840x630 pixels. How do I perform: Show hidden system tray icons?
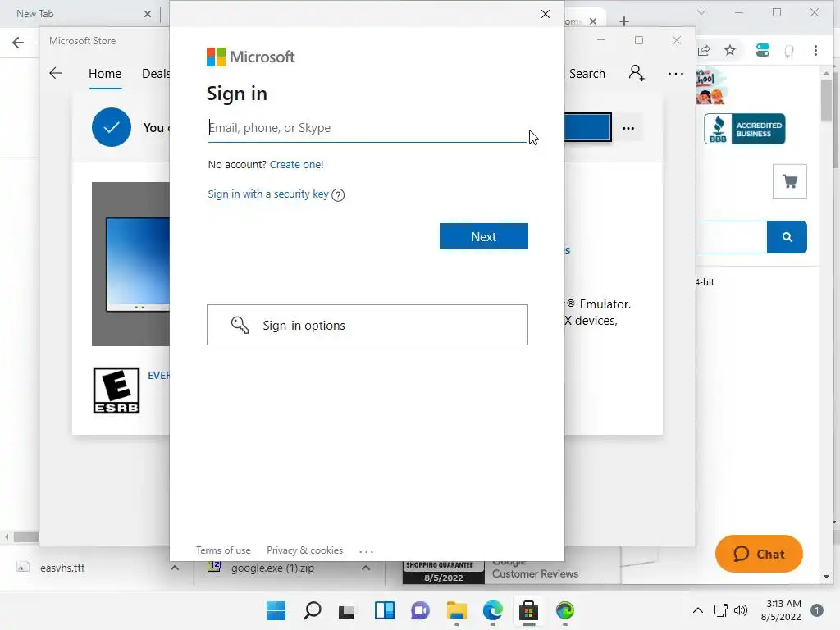[x=697, y=610]
